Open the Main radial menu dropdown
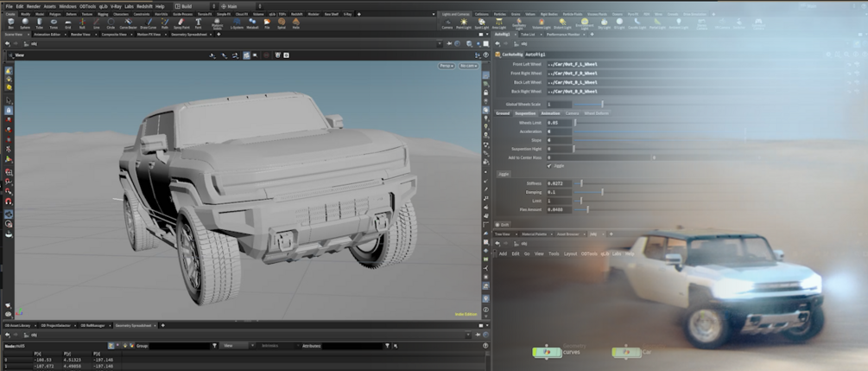 point(243,6)
